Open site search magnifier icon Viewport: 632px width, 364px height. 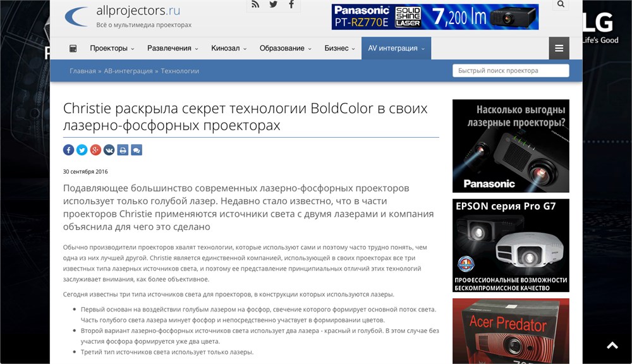[561, 4]
